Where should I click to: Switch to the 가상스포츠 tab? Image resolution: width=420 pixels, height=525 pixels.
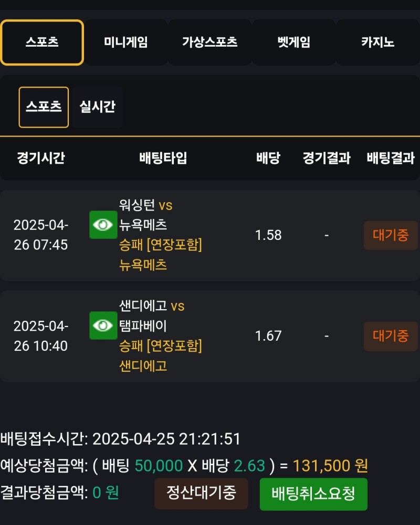tap(209, 43)
